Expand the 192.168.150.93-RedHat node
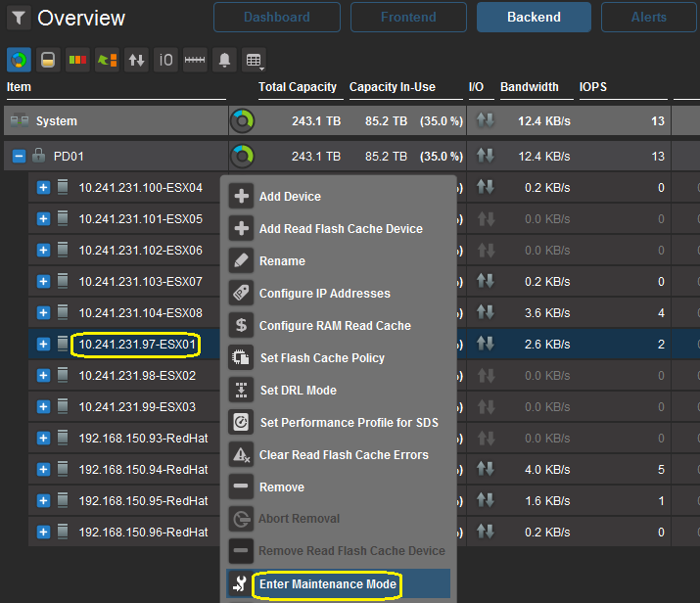 tap(43, 438)
